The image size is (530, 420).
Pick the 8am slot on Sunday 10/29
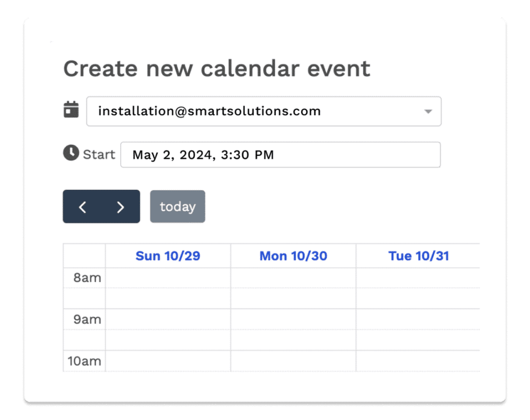168,278
